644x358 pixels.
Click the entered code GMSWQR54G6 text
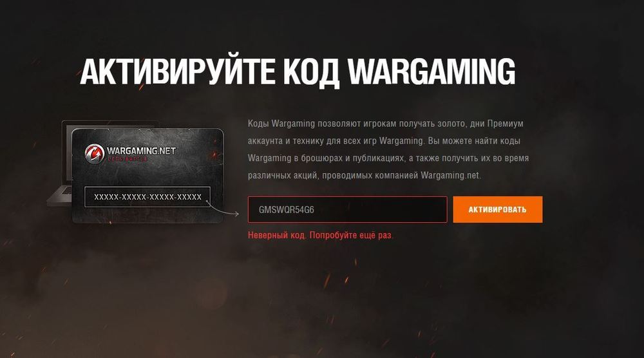point(287,210)
